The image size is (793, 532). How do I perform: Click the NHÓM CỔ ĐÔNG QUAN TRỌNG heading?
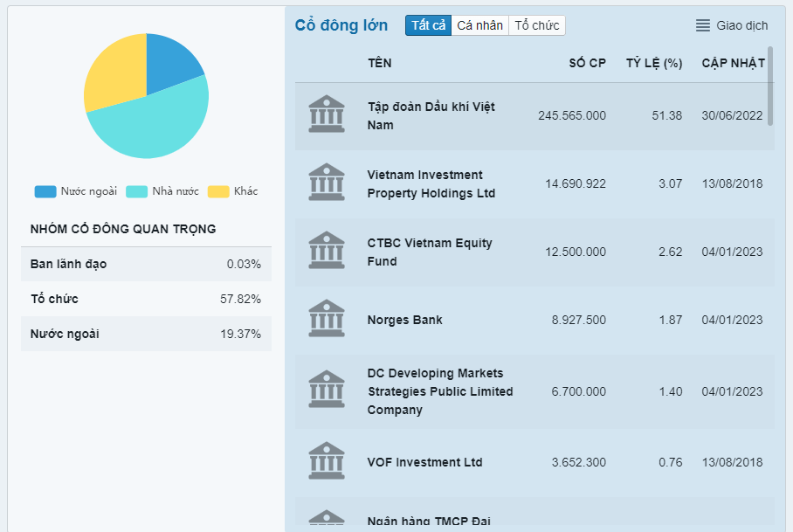(123, 229)
